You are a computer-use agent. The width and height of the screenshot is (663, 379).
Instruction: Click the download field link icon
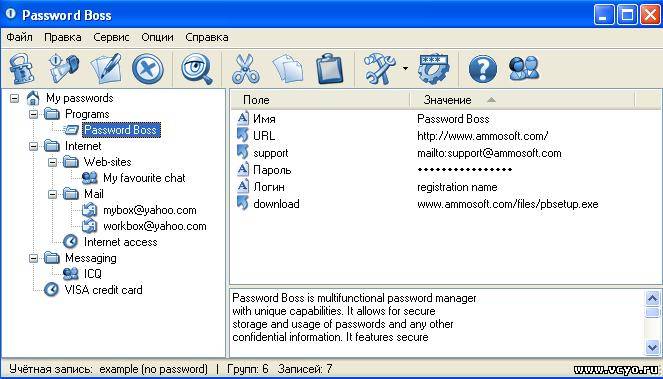[243, 203]
